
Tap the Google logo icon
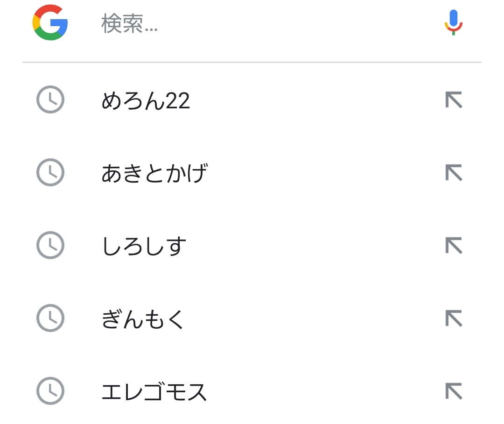coord(50,23)
